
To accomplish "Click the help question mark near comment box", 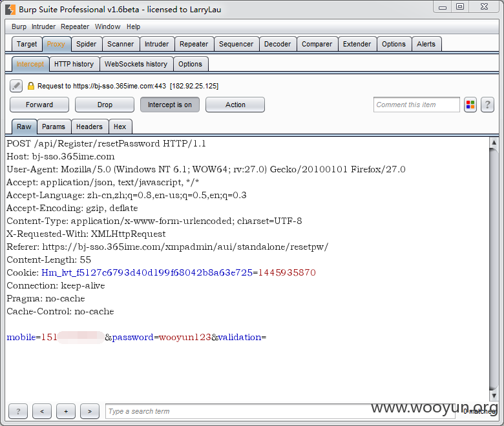I will pos(487,105).
